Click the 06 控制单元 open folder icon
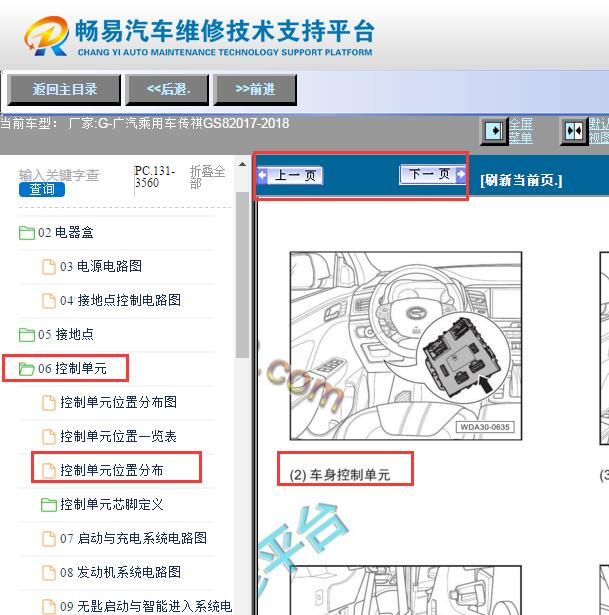This screenshot has width=609, height=615. click(x=27, y=369)
